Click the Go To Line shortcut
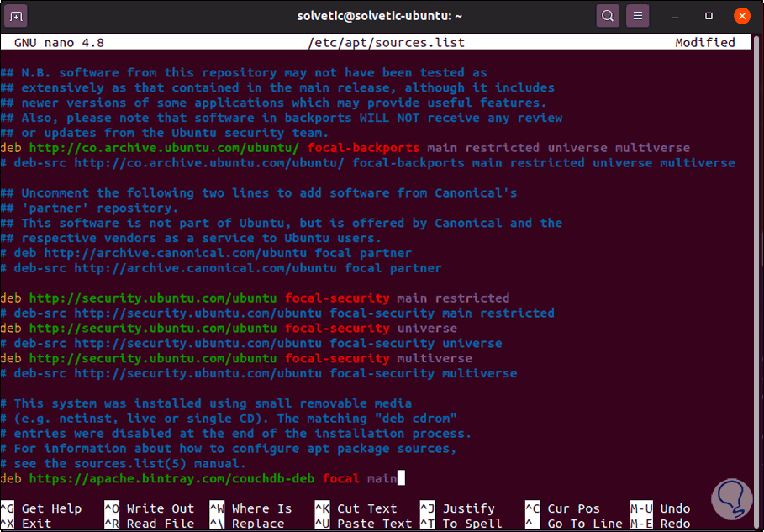Screen dimensions: 764x532 point(573,524)
